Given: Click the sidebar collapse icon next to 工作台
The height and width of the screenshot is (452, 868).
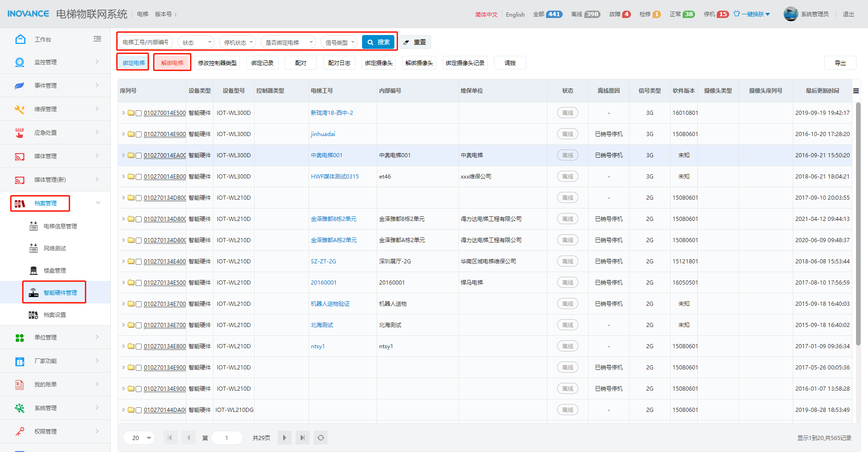Looking at the screenshot, I should (97, 39).
